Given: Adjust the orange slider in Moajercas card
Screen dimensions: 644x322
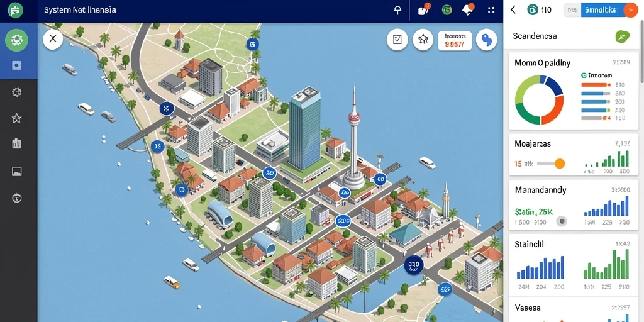Looking at the screenshot, I should click(x=559, y=164).
